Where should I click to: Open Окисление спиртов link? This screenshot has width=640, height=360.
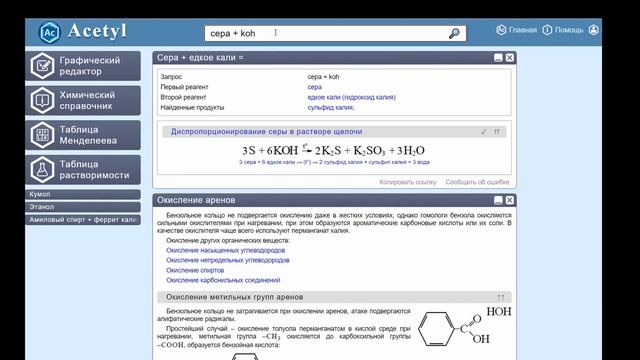[x=195, y=270]
